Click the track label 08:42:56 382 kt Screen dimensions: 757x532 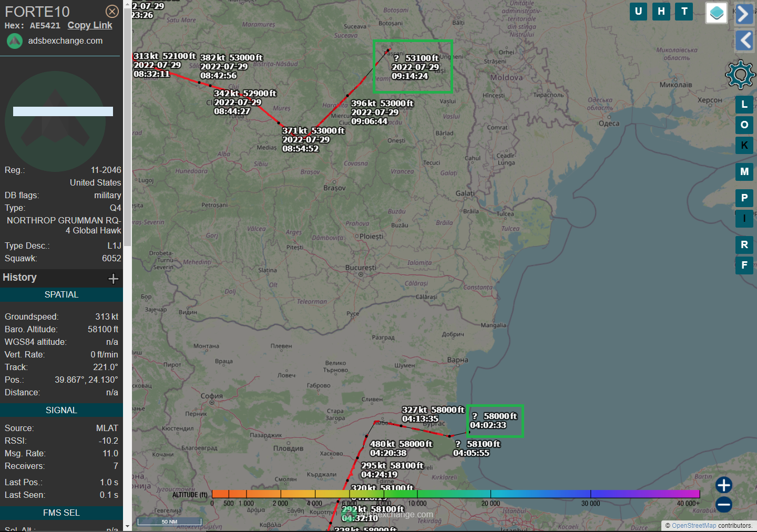(x=231, y=67)
